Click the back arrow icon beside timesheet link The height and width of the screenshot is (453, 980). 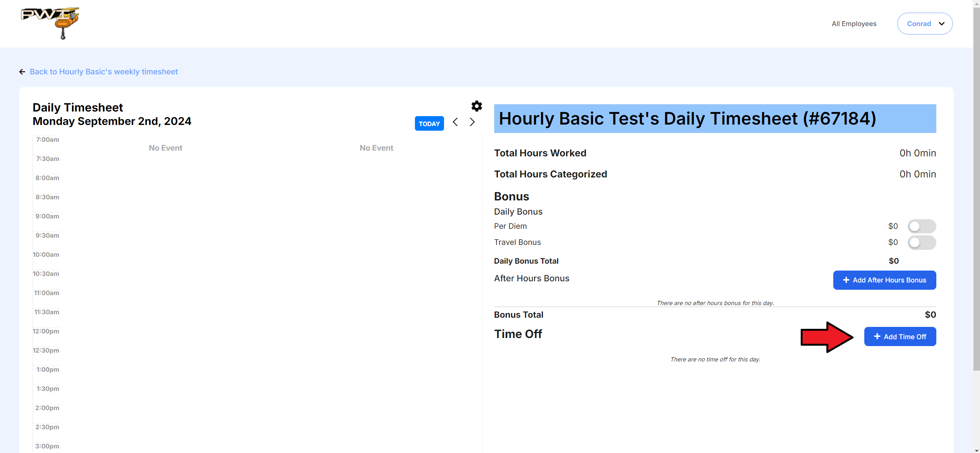pos(22,72)
